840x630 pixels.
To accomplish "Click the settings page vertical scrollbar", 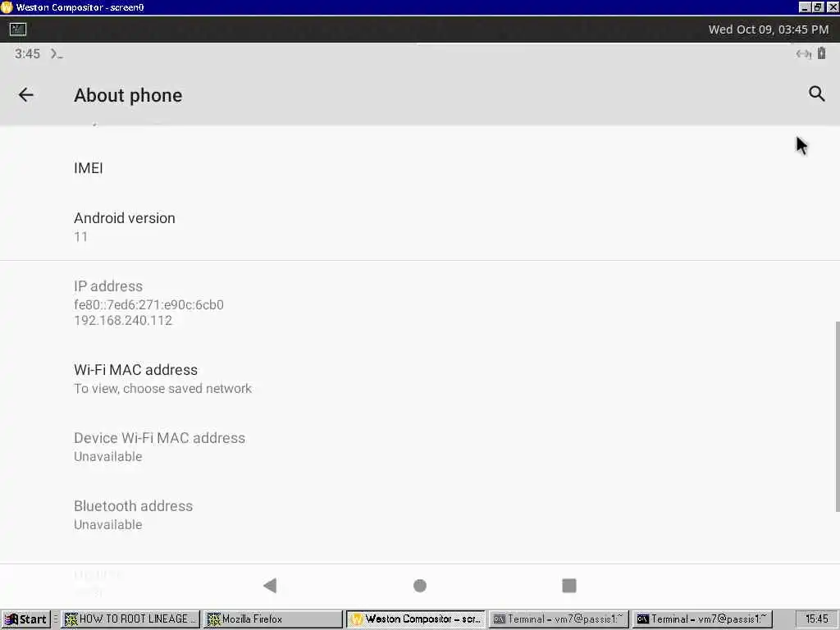I will click(837, 417).
